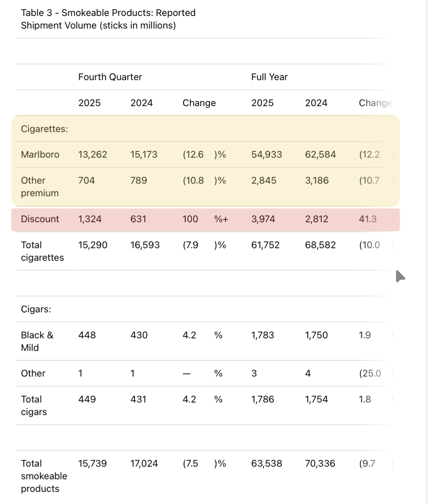Click the Black & Mild 1,783 value
Screen dimensions: 428x504
[x=263, y=335]
